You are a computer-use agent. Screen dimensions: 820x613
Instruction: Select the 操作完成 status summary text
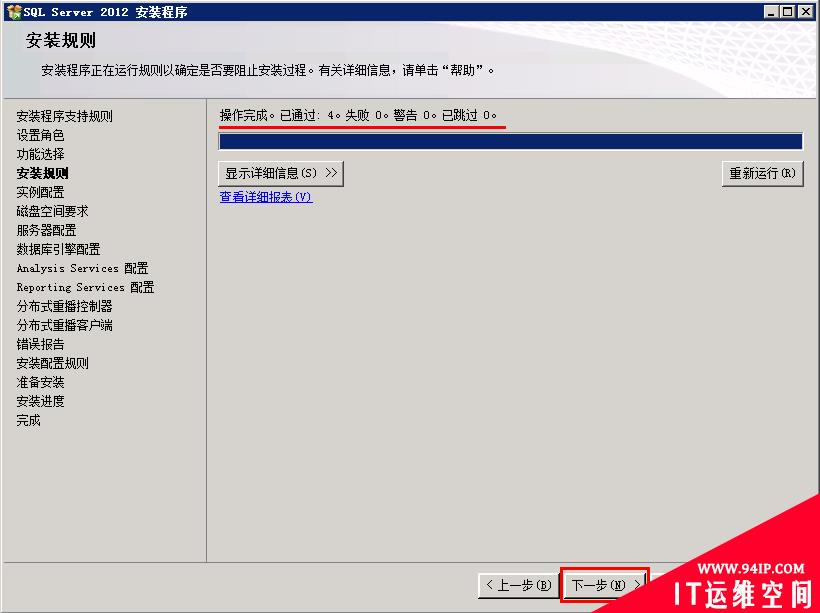358,115
